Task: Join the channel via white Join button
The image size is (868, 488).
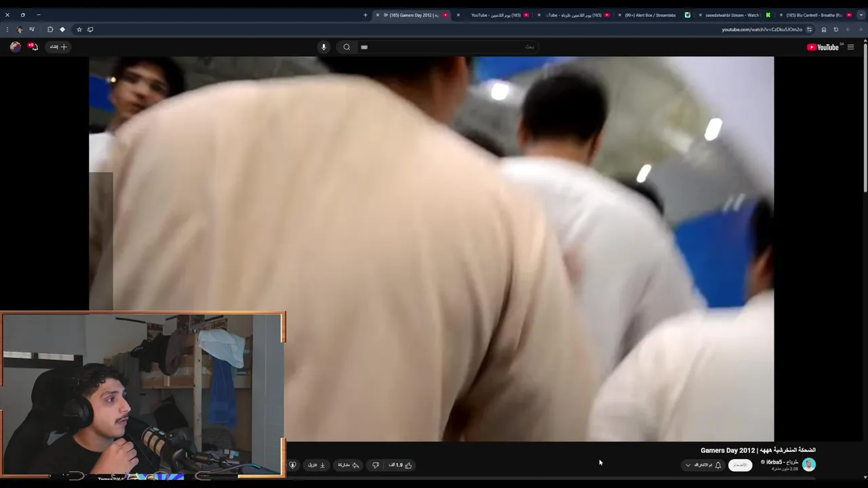Action: tap(740, 465)
